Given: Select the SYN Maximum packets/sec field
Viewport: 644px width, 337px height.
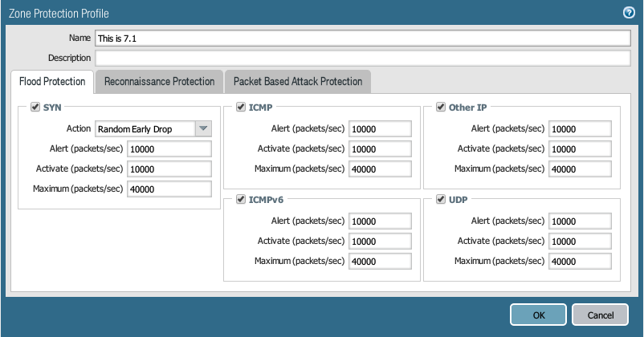Looking at the screenshot, I should 169,189.
